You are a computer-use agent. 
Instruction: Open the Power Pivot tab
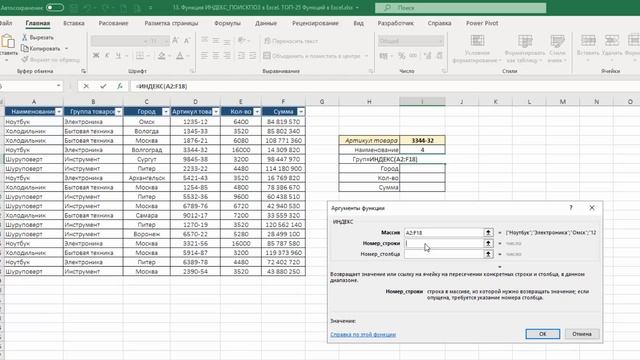482,23
